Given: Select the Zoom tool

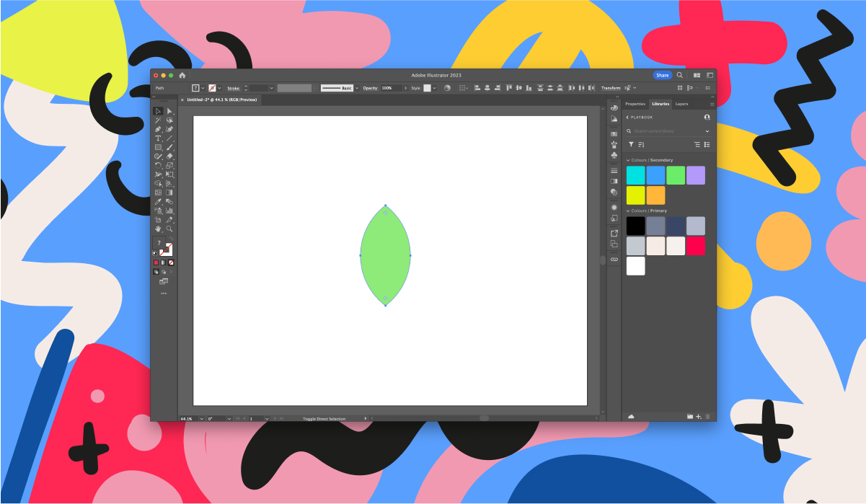Looking at the screenshot, I should pyautogui.click(x=169, y=229).
